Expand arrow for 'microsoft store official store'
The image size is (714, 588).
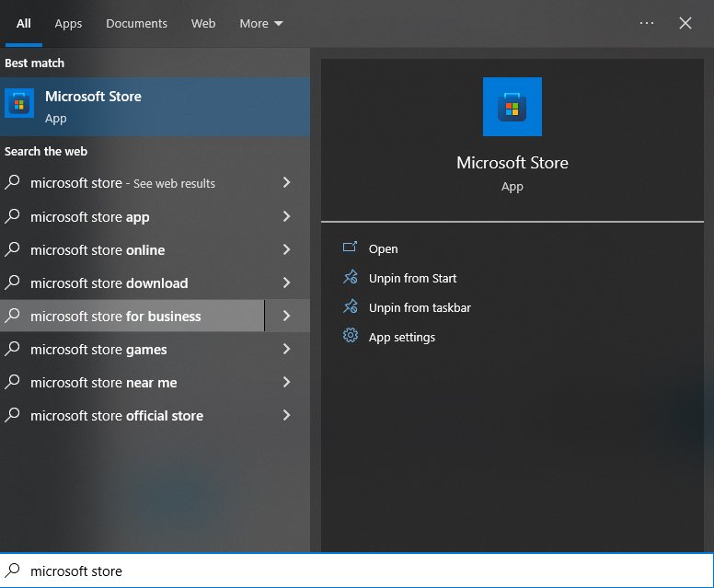click(x=286, y=415)
